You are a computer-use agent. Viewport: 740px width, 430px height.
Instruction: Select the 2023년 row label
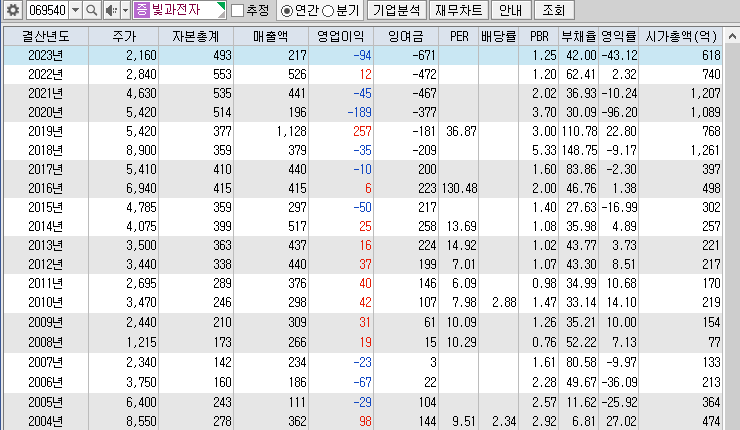point(46,55)
